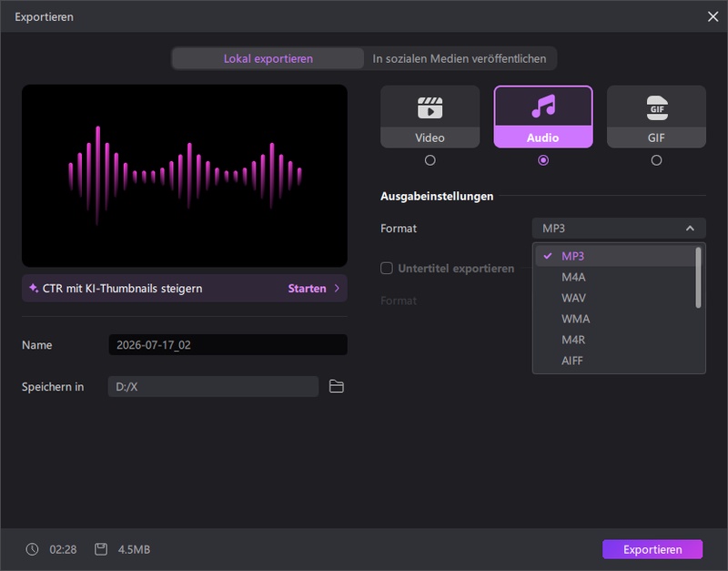
Task: Enable Untertitel exportieren checkbox
Action: click(x=386, y=268)
